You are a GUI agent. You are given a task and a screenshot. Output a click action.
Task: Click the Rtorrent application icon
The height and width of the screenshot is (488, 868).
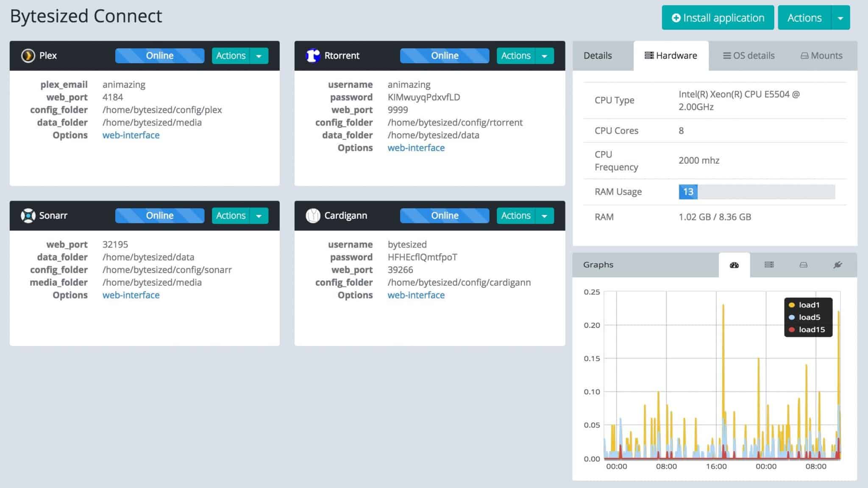coord(313,55)
